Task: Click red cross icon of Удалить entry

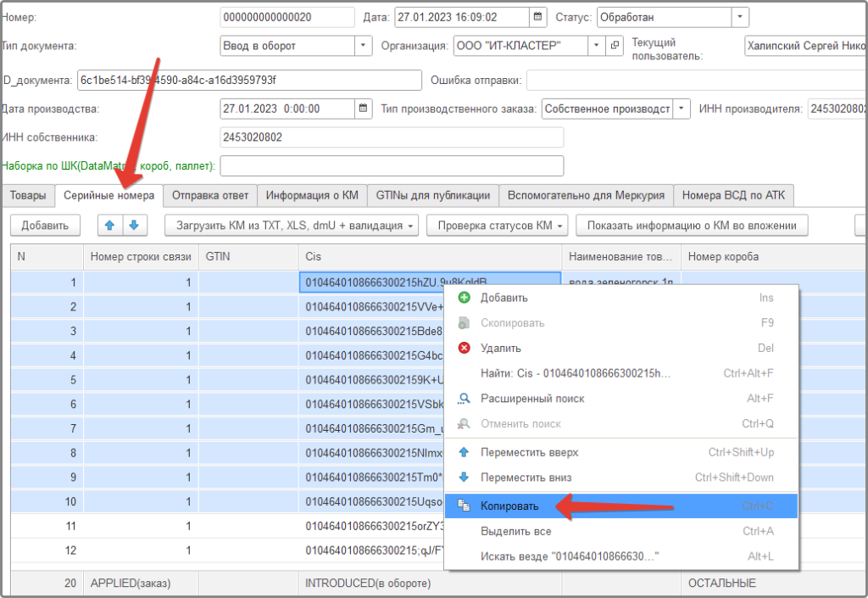Action: (464, 348)
